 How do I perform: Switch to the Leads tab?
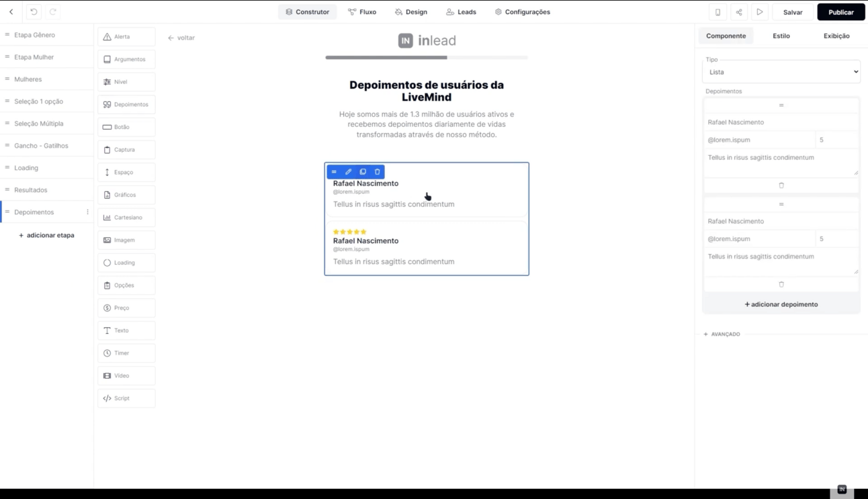coord(462,12)
